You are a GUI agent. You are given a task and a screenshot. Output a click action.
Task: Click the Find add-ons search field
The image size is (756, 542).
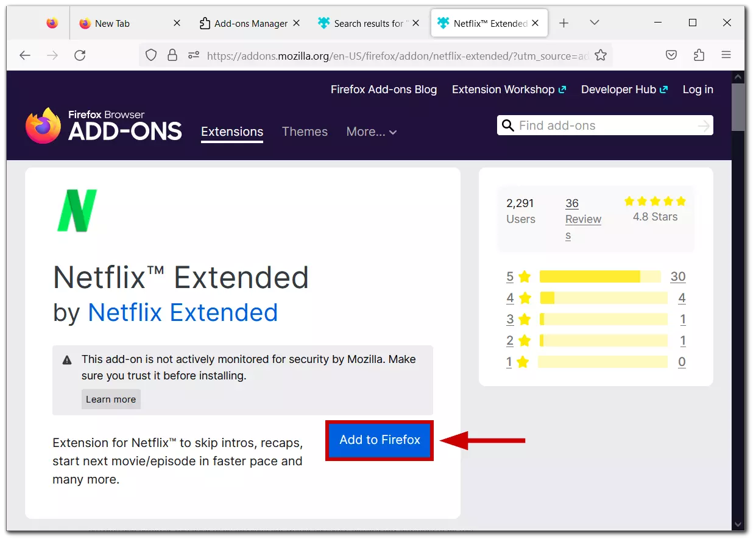606,125
